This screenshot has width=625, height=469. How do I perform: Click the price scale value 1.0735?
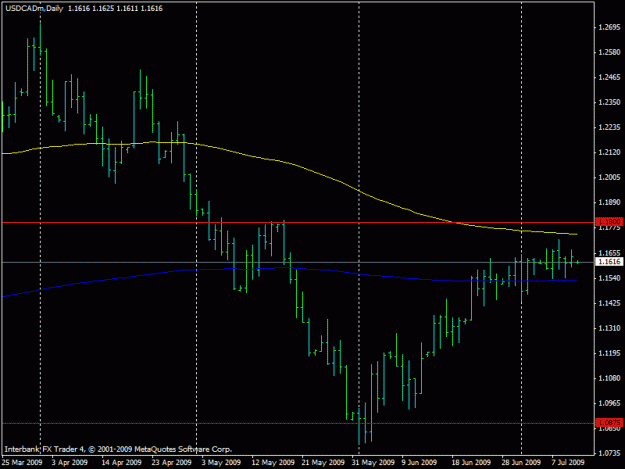click(610, 453)
